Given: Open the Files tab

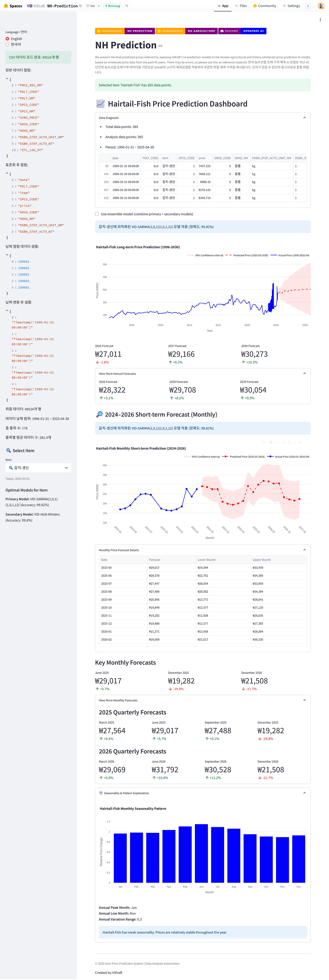Looking at the screenshot, I should pos(241,6).
